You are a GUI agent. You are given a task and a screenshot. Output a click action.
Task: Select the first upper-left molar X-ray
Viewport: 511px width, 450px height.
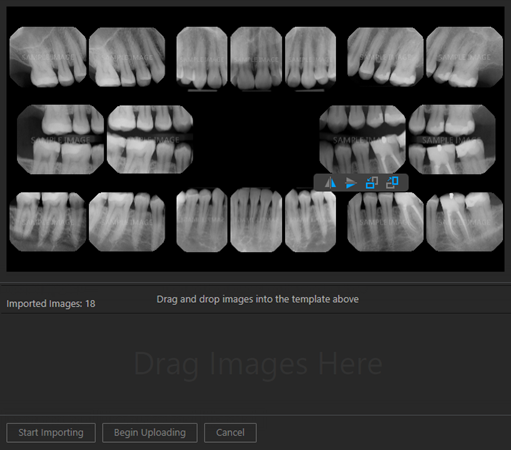pos(48,57)
